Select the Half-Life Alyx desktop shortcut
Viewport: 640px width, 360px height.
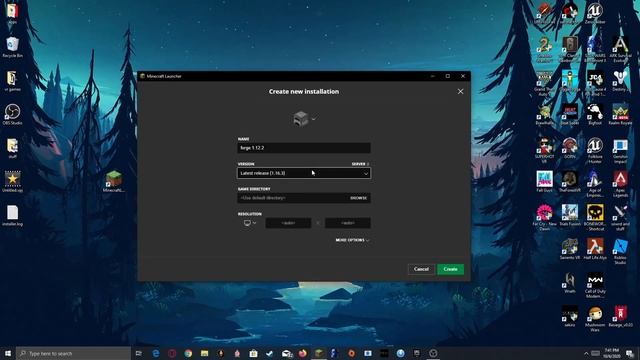[x=595, y=249]
